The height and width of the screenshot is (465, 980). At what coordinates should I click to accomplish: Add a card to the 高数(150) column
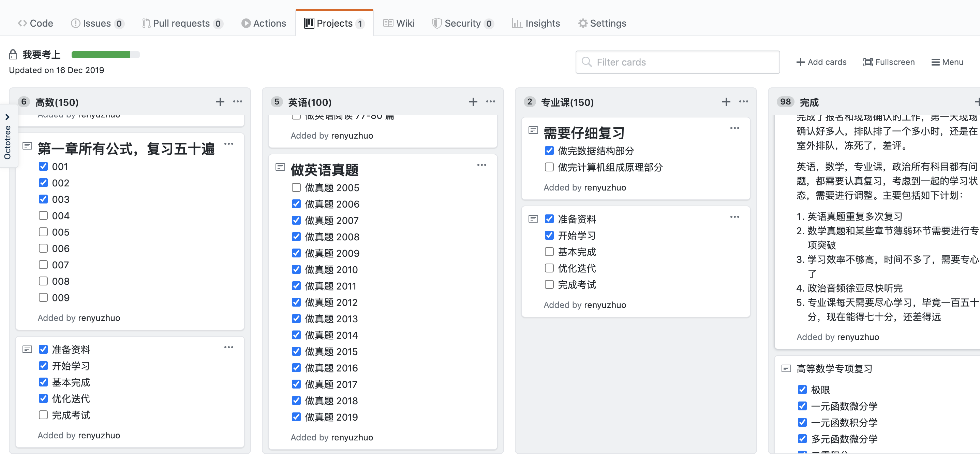(220, 102)
